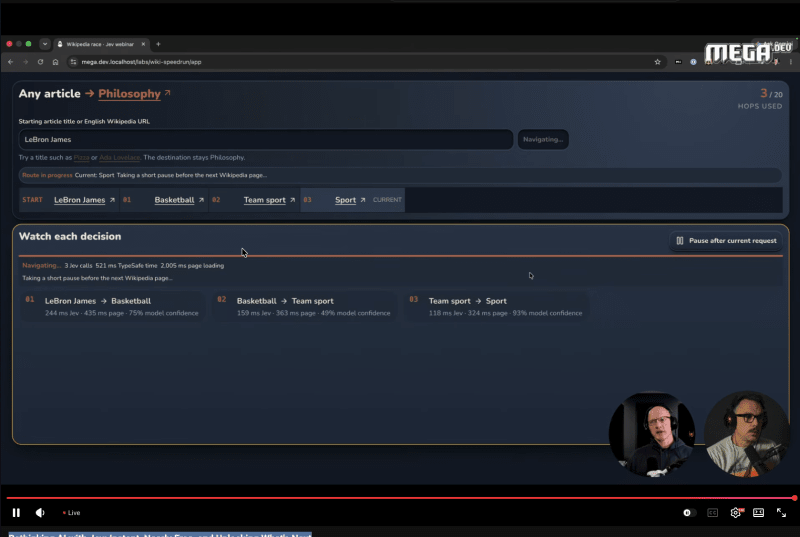
Task: Select the Pizza example title
Action: (x=81, y=158)
